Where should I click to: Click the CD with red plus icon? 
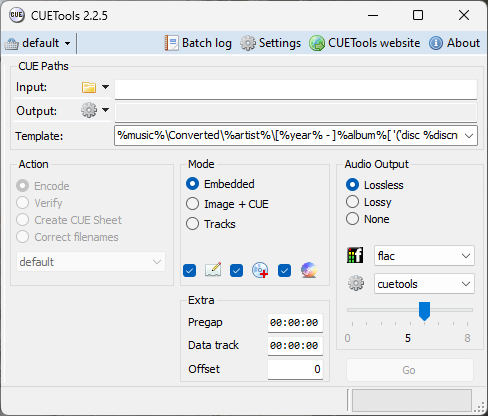260,270
